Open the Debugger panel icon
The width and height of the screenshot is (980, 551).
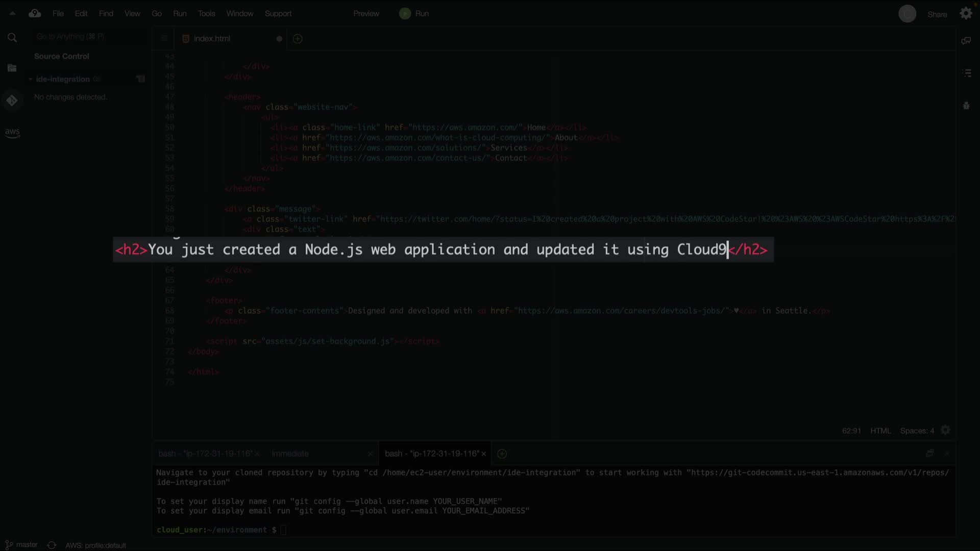(x=966, y=106)
